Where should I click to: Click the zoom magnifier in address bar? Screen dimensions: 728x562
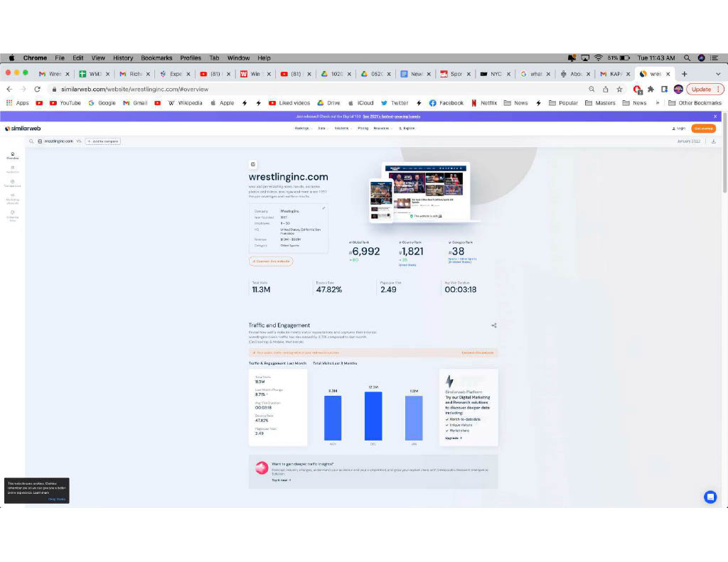pos(591,89)
